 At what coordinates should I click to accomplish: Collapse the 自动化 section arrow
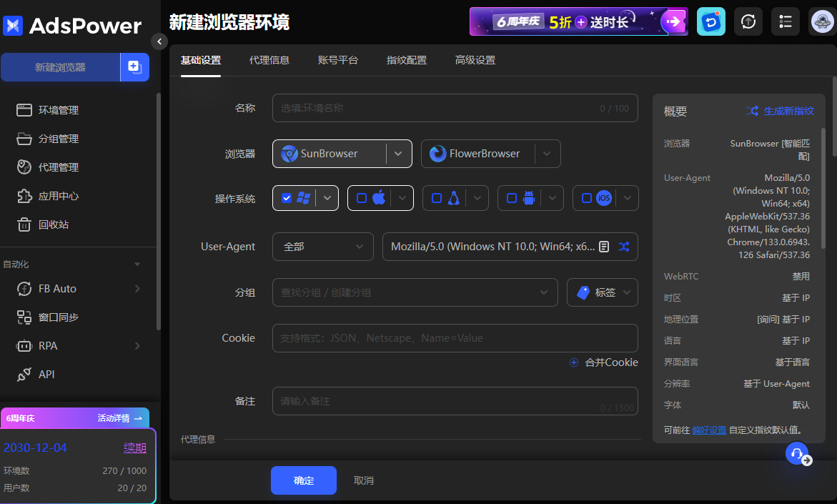coord(137,265)
